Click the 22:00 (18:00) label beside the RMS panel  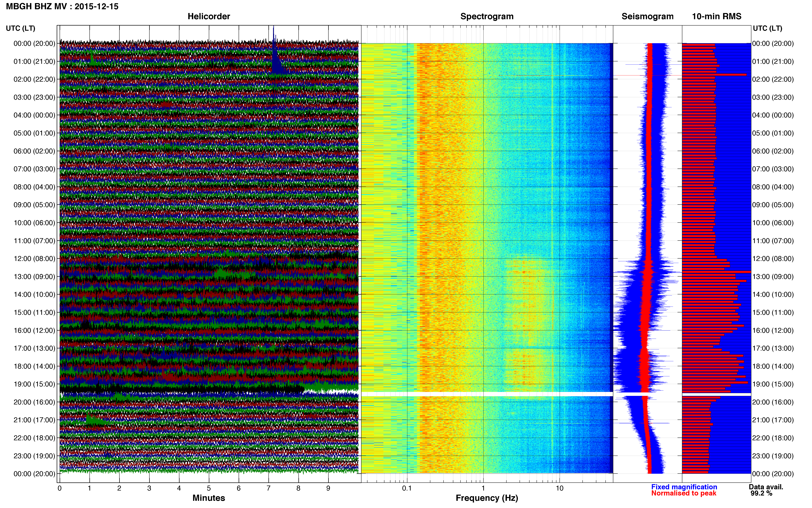773,438
